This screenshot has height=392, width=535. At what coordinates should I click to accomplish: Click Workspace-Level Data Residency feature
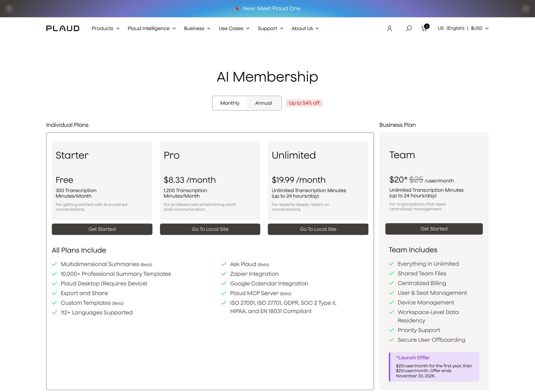[428, 316]
